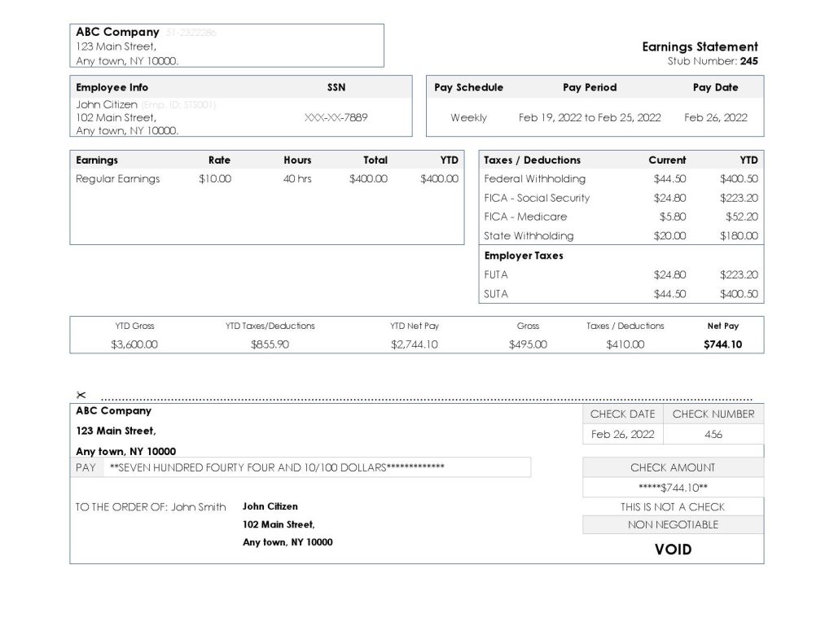Click the written PAY amount line
This screenshot has height=644, width=834.
277,467
